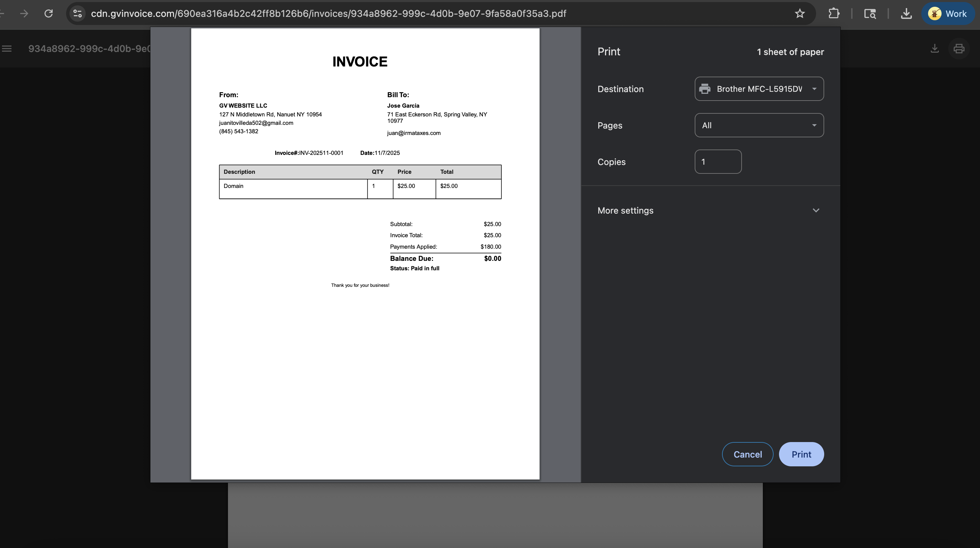This screenshot has height=548, width=980.
Task: Open the Extensions puzzle icon
Action: [x=834, y=13]
